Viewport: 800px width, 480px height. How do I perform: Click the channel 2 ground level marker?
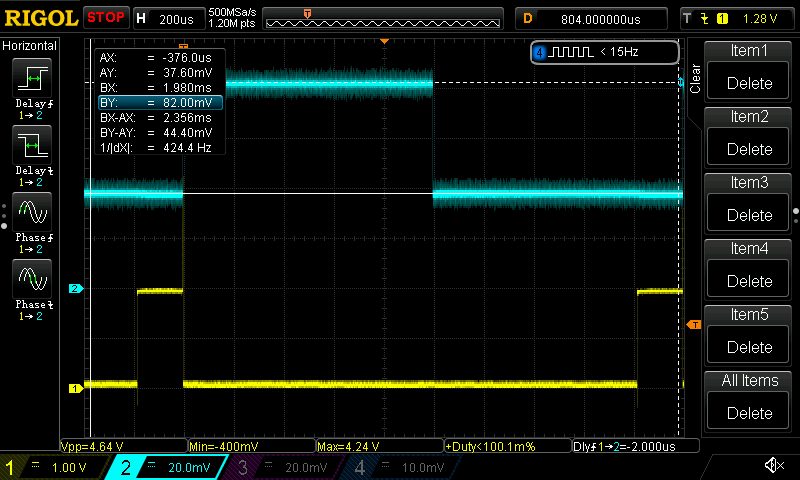tap(76, 289)
